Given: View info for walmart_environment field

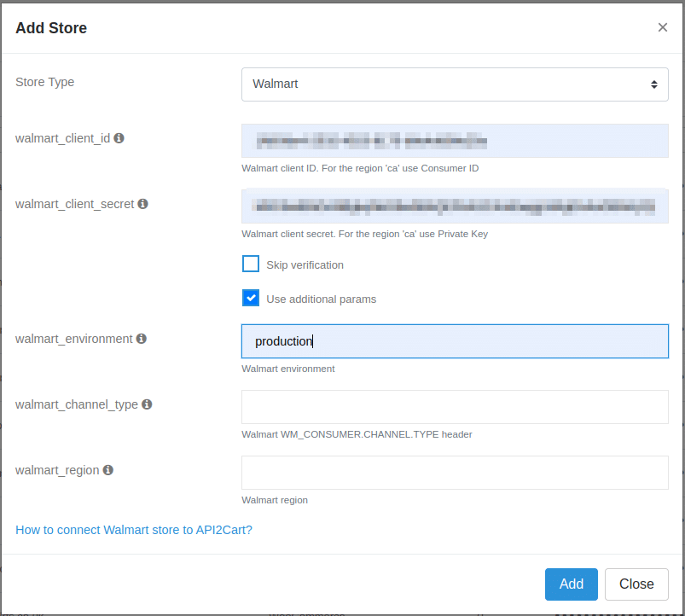Looking at the screenshot, I should tap(140, 339).
